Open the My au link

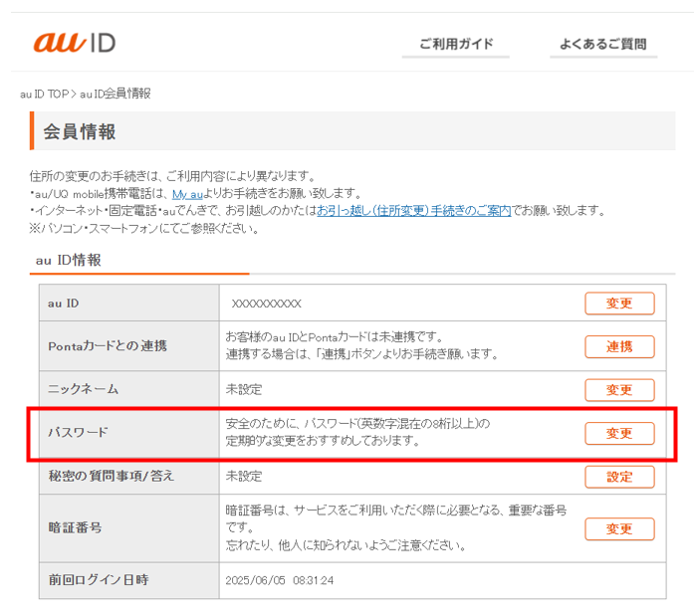(x=187, y=194)
